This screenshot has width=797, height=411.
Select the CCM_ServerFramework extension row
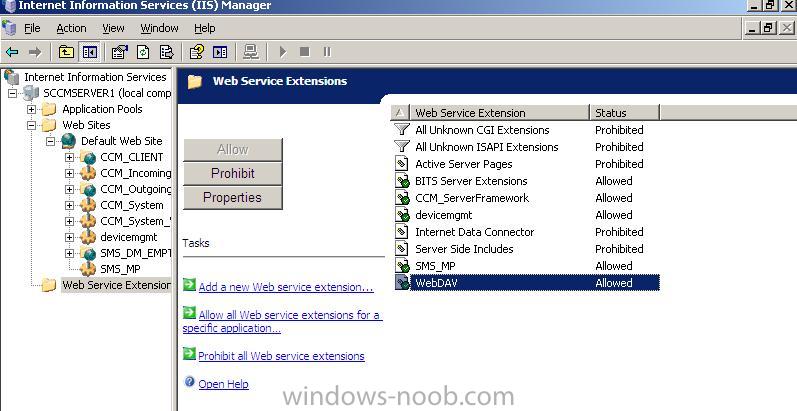527,198
